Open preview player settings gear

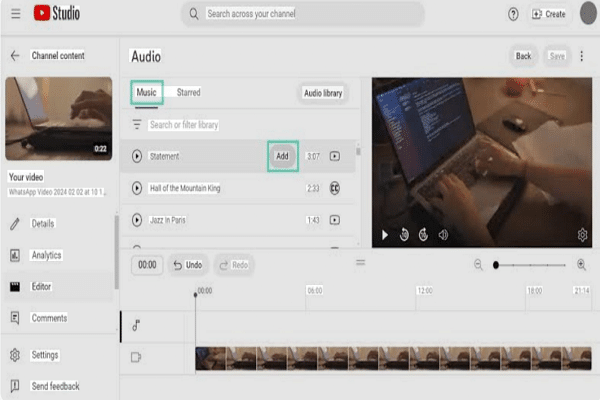point(582,235)
